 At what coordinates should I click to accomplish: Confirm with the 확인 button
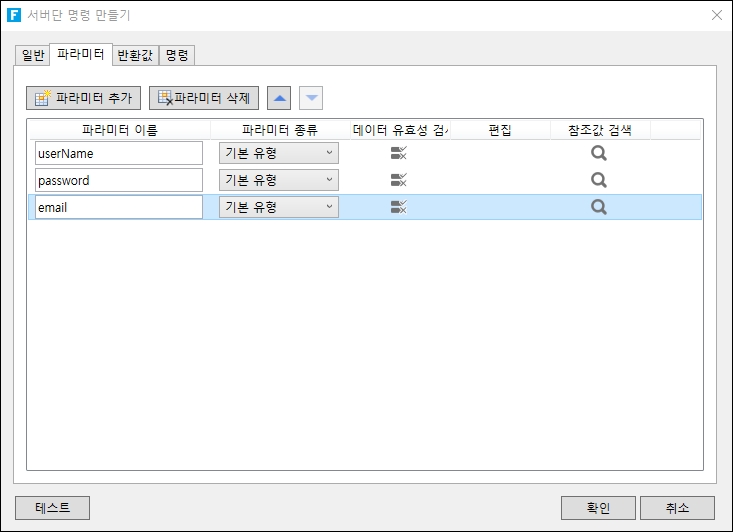[x=598, y=508]
